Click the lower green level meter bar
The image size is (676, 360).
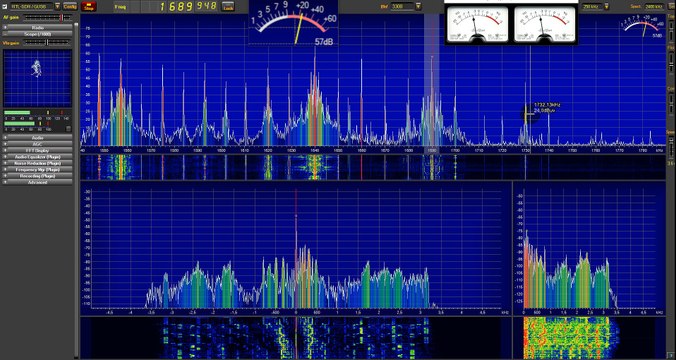pyautogui.click(x=19, y=123)
